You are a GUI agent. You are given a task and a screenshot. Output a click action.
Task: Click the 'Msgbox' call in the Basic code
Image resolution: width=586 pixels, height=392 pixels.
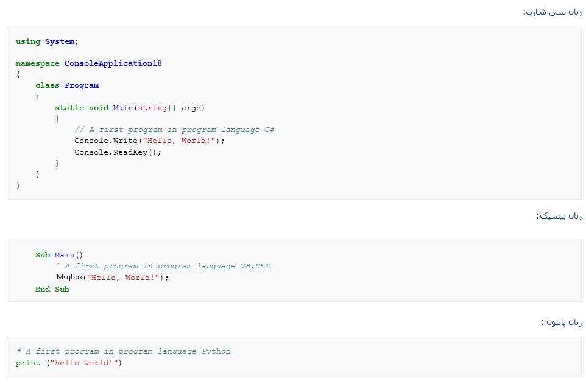tap(69, 278)
